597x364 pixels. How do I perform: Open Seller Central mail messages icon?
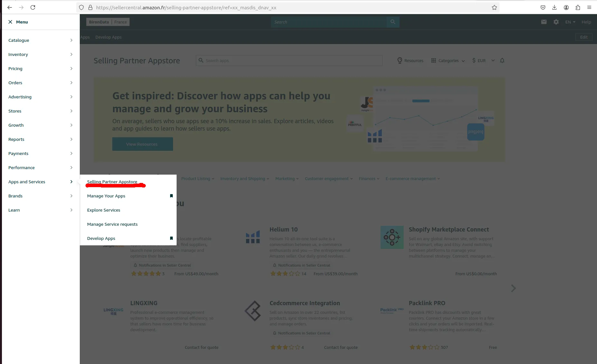pos(544,22)
